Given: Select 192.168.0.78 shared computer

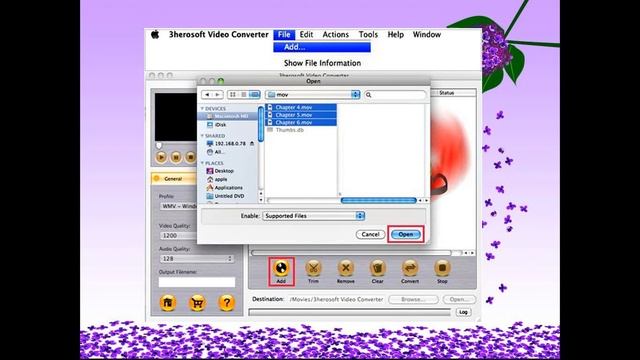Looking at the screenshot, I should coord(229,144).
